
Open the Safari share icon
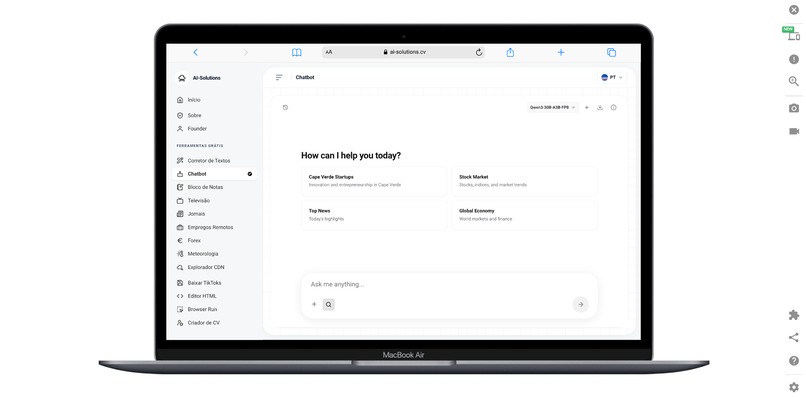tap(510, 52)
